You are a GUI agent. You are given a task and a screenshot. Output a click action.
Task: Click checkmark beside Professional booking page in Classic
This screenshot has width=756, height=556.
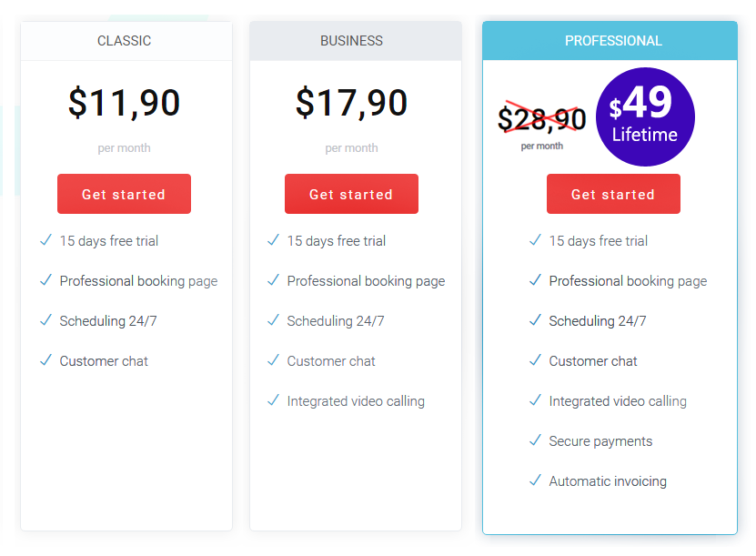45,280
